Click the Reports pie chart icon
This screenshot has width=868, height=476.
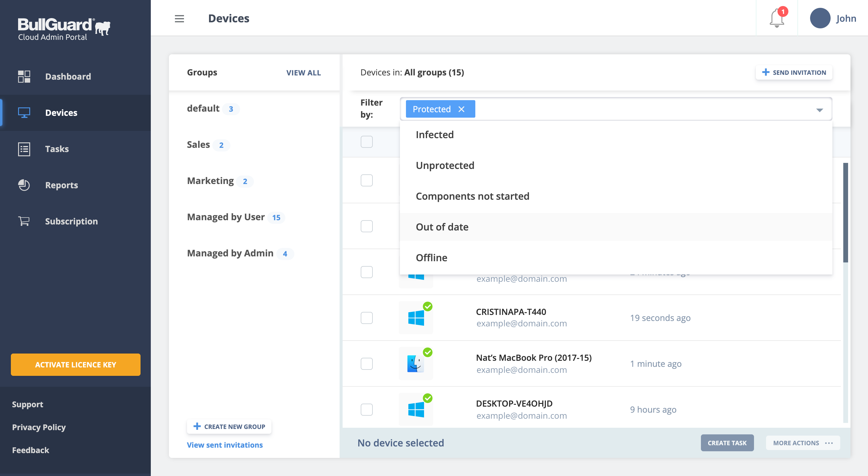24,185
